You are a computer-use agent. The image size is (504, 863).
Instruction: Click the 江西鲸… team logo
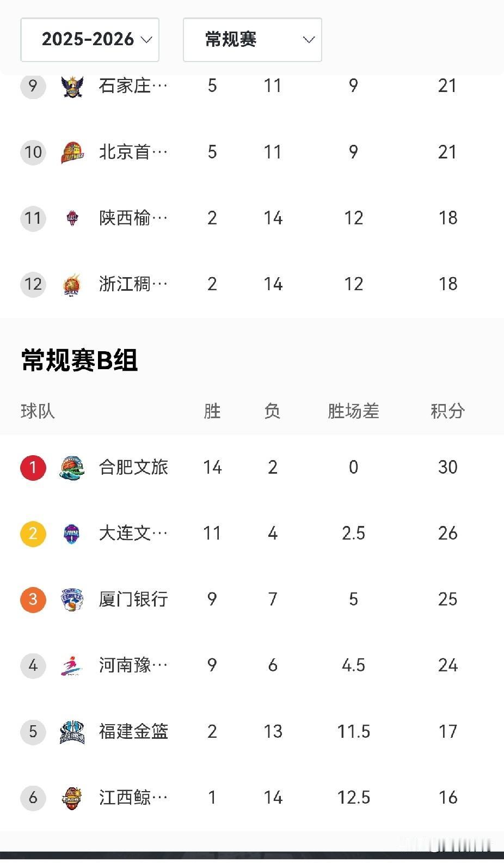coord(72,798)
